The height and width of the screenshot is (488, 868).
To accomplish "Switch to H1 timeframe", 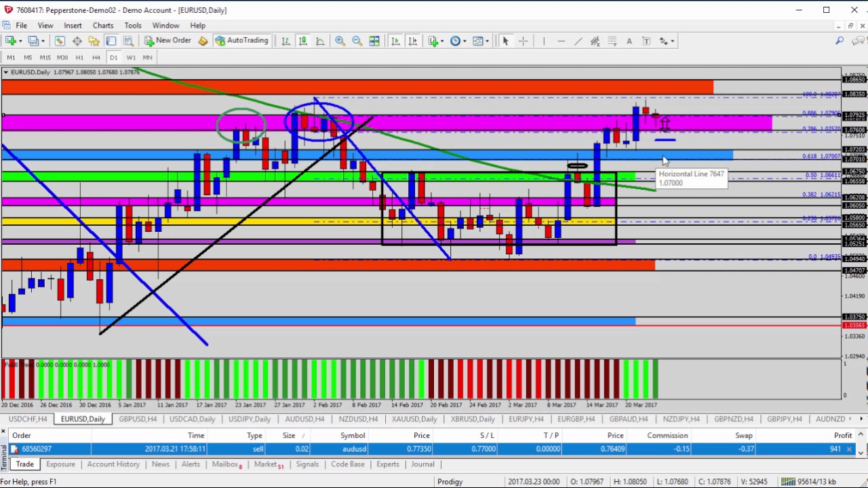I will [79, 58].
